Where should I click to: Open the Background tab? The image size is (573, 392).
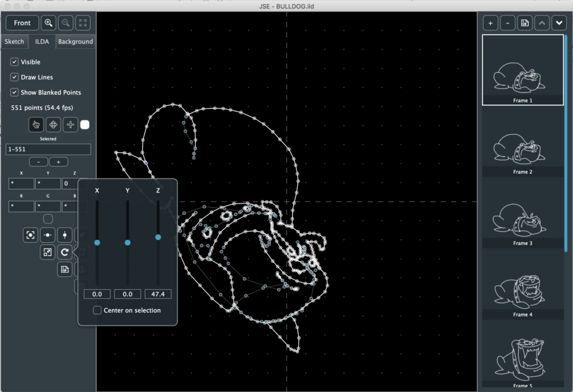(x=76, y=42)
